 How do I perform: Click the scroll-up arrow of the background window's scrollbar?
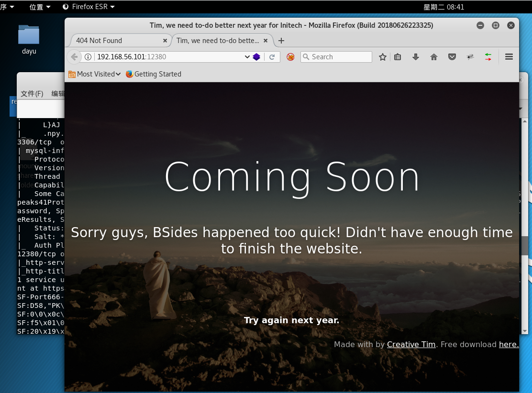point(525,121)
